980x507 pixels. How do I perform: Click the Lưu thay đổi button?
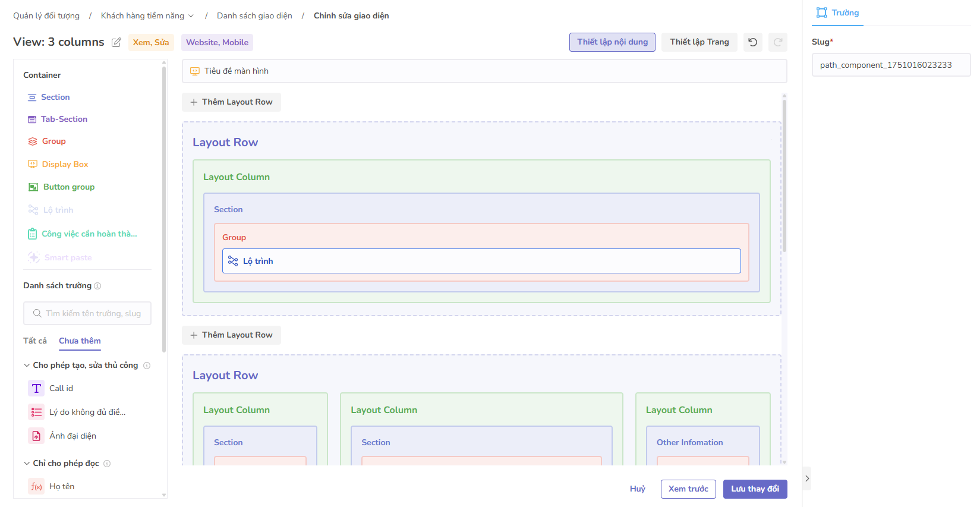[x=755, y=489]
